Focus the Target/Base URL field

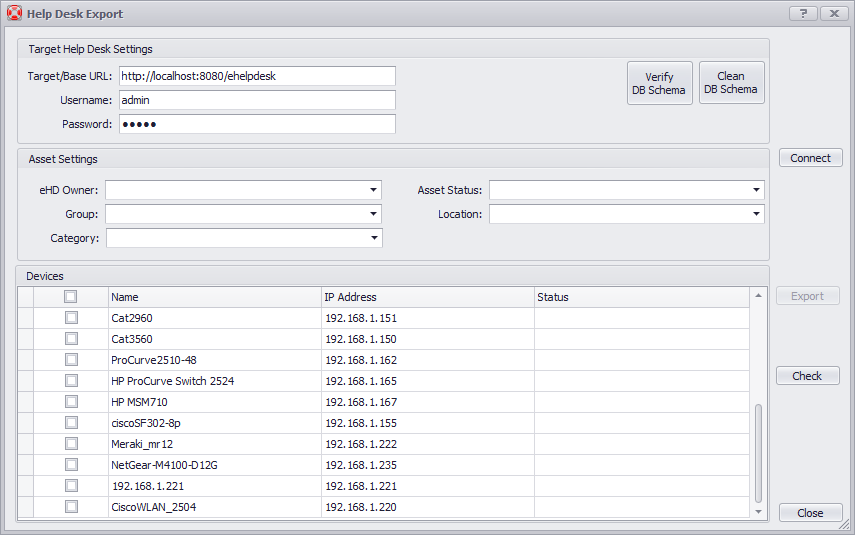click(x=257, y=76)
